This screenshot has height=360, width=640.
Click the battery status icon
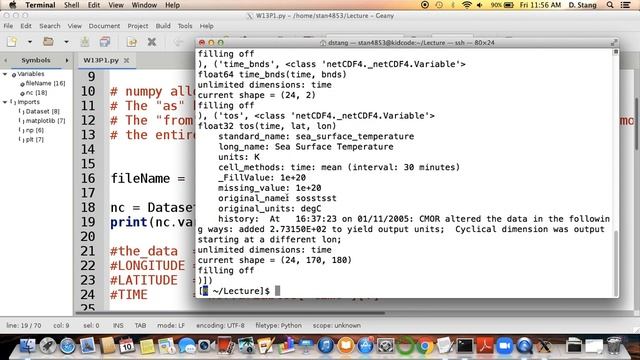[x=509, y=5]
